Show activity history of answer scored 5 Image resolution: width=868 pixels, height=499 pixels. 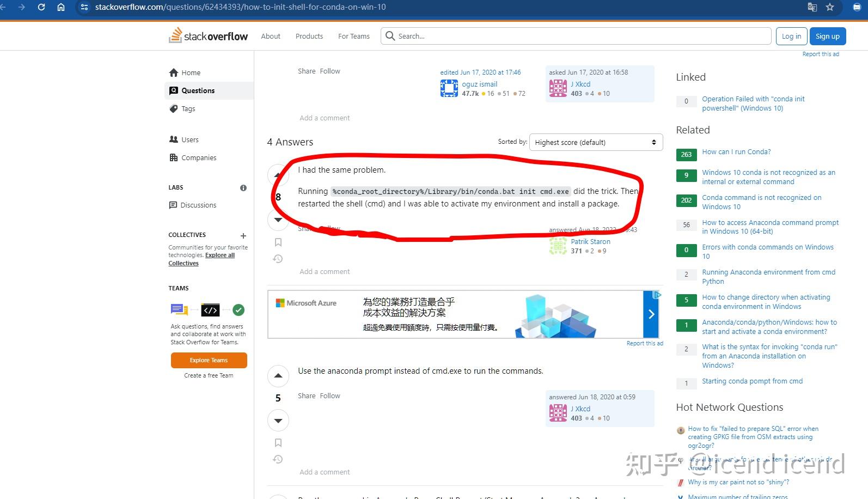[x=278, y=459]
